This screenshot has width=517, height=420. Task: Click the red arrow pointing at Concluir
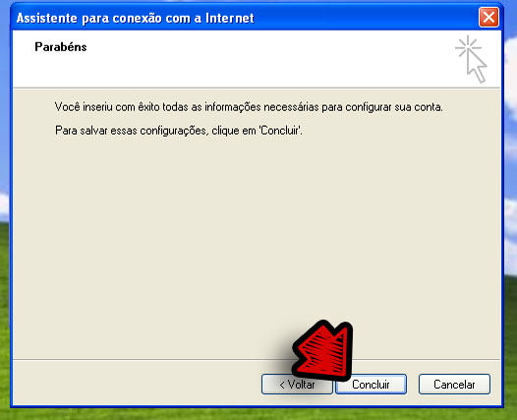[322, 349]
